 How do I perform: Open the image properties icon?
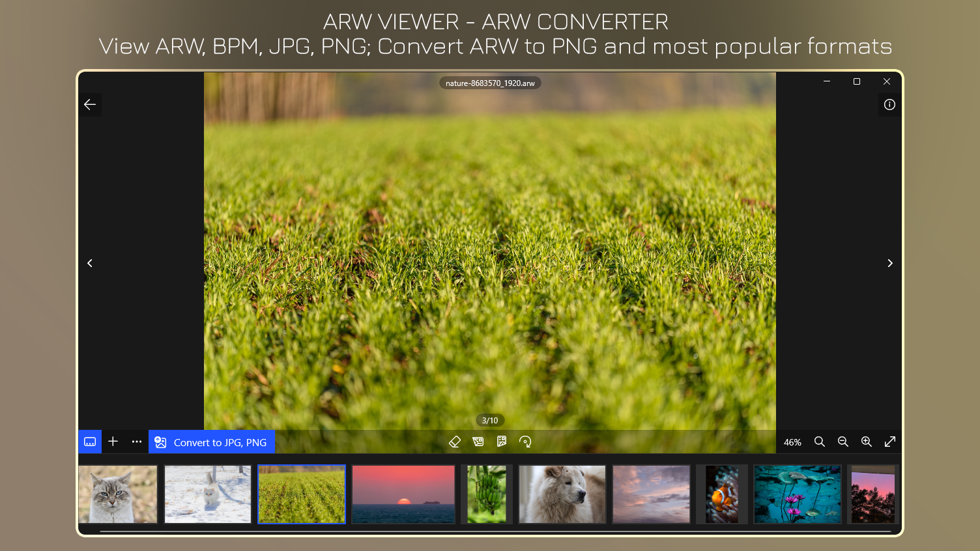pos(501,442)
